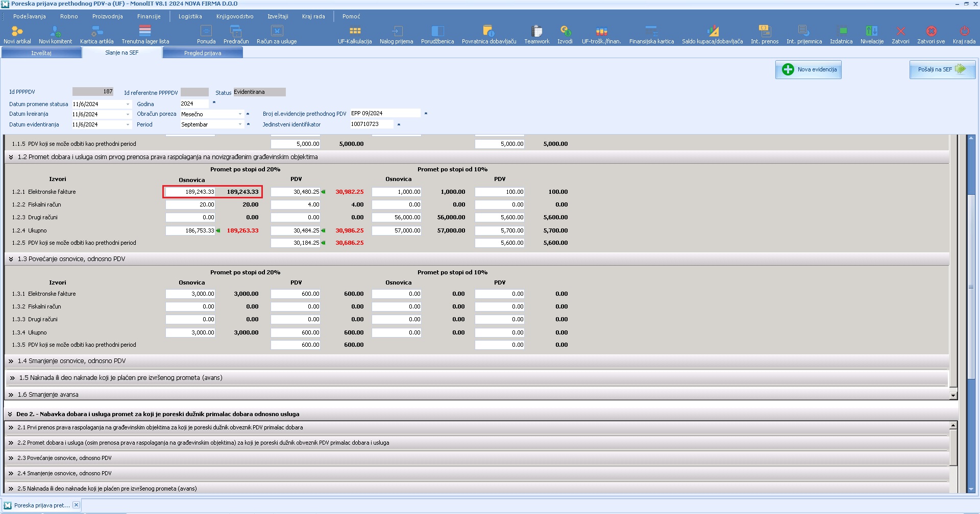
Task: Open the Datum kreiranja date dropdown
Action: pos(128,114)
